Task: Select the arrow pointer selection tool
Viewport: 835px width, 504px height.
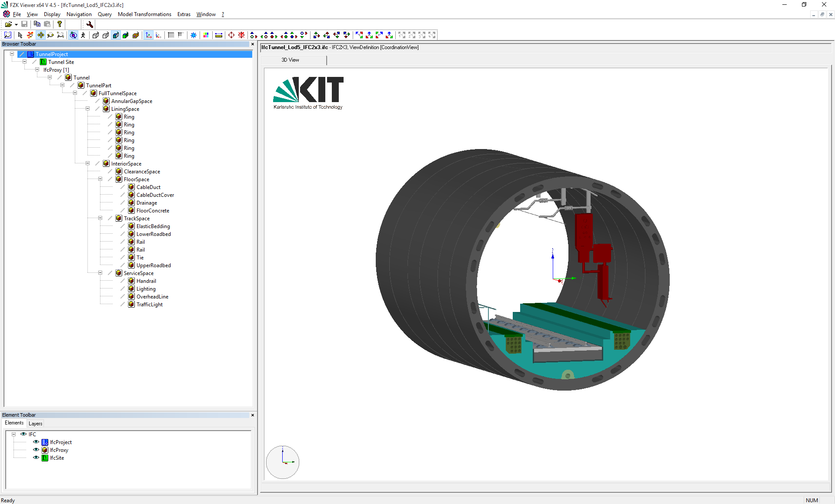Action: (20, 35)
